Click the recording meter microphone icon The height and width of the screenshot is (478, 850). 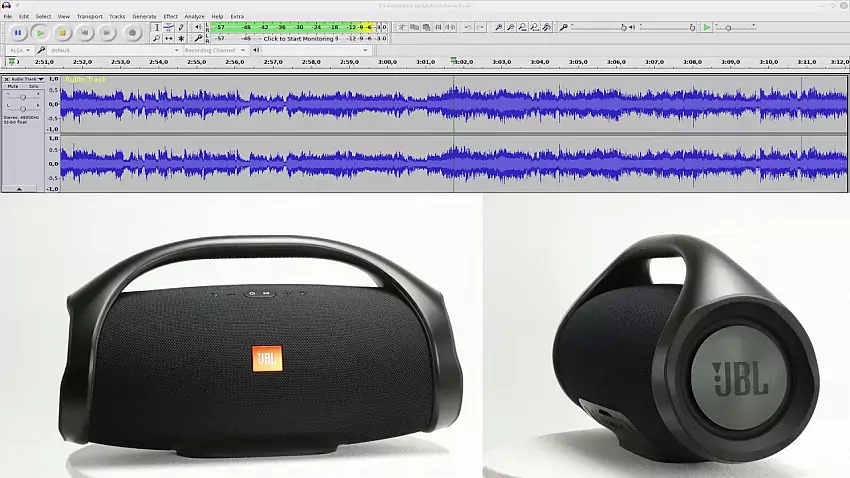point(198,38)
